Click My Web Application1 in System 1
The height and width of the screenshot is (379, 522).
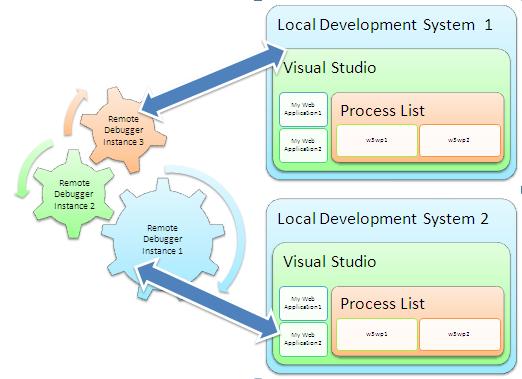click(x=303, y=109)
